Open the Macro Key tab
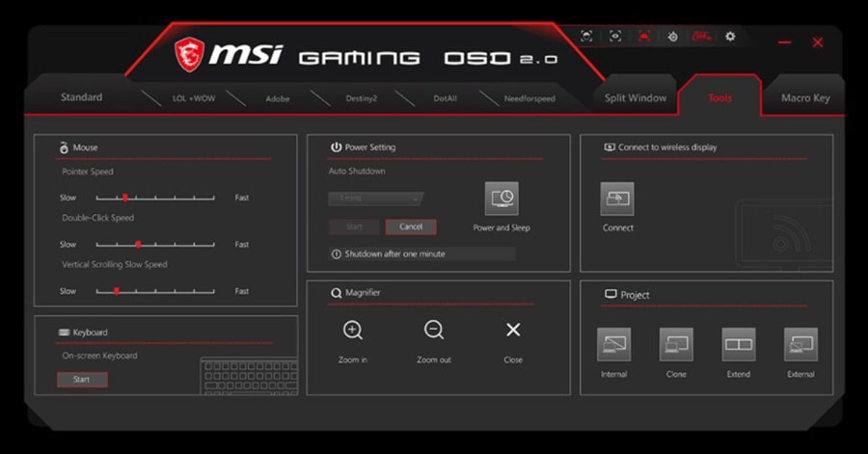The width and height of the screenshot is (868, 454). pos(805,98)
